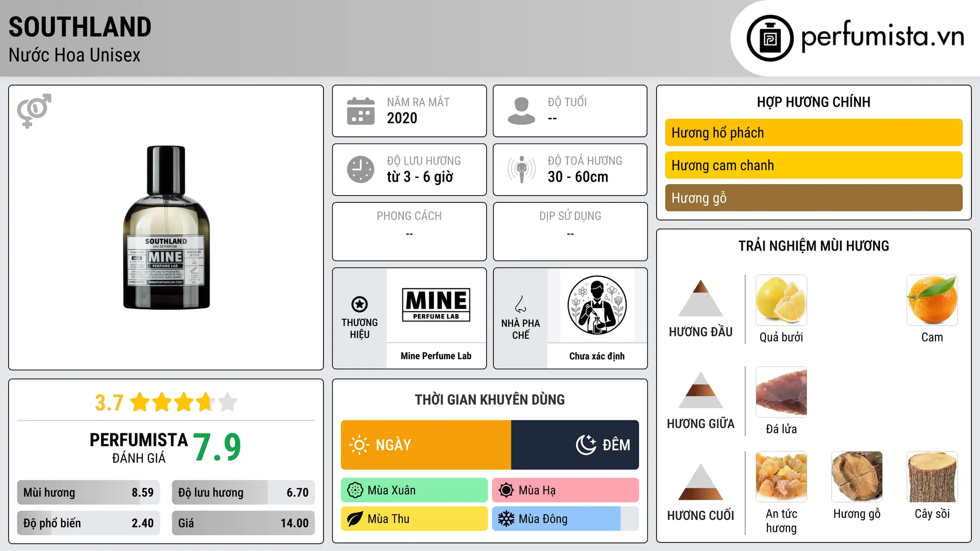Open the Southland perfume bottle image
980x551 pixels.
(166, 228)
